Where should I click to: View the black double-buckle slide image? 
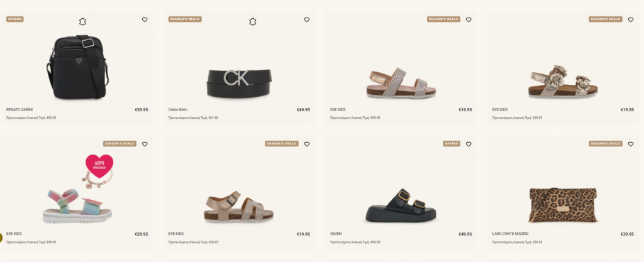coord(401,206)
